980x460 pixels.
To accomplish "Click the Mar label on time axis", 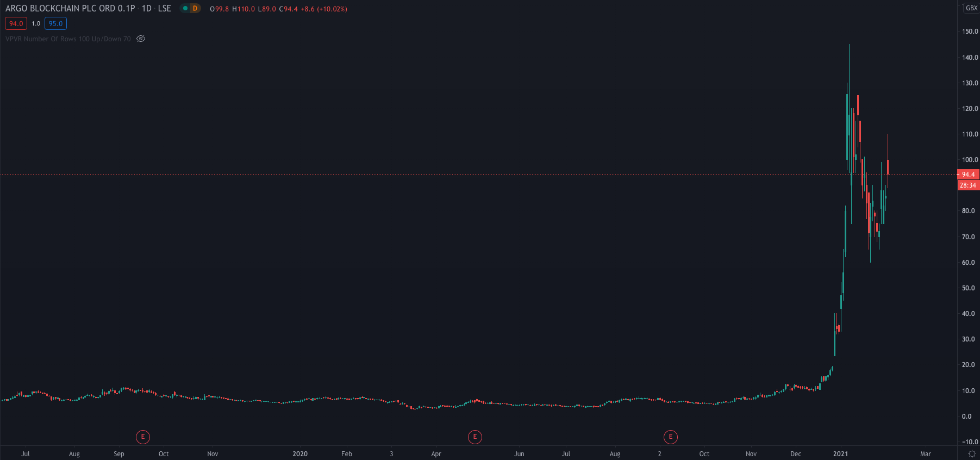I will click(925, 453).
